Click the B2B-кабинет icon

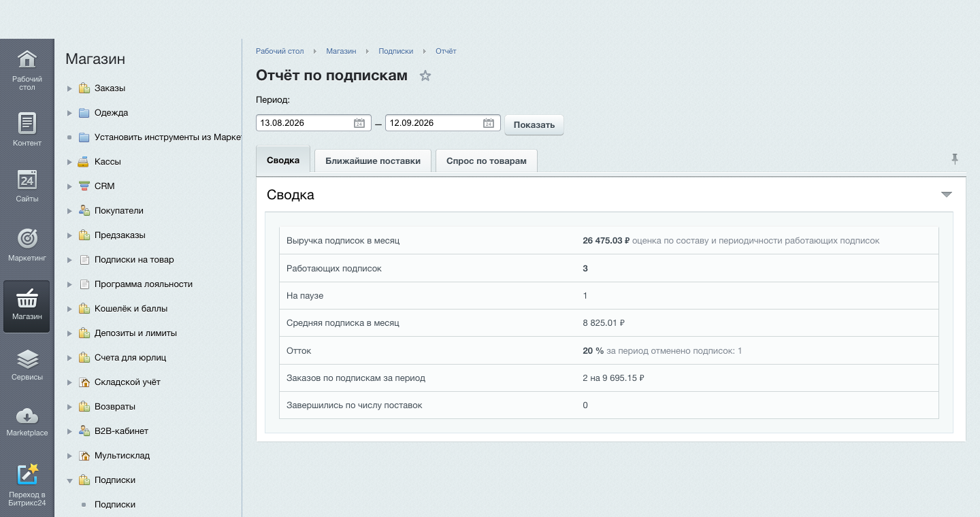pos(84,431)
